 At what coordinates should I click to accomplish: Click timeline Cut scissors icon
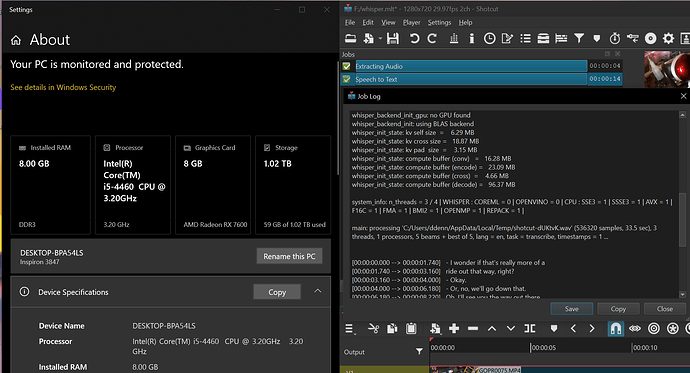[x=374, y=329]
